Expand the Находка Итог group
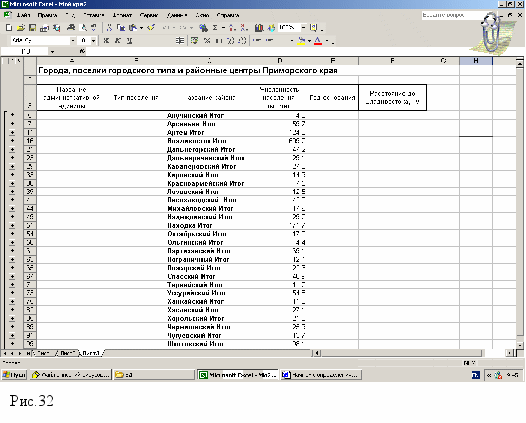 point(12,225)
